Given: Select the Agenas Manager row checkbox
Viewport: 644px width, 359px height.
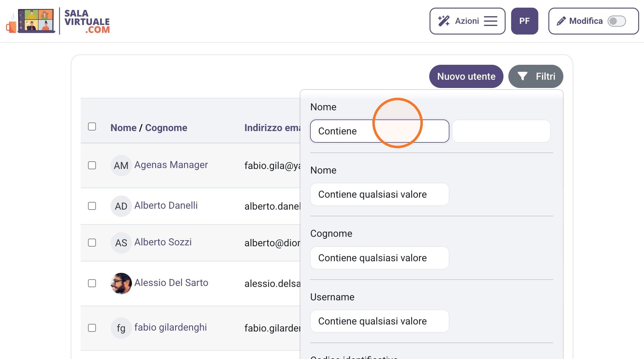Looking at the screenshot, I should coord(92,165).
